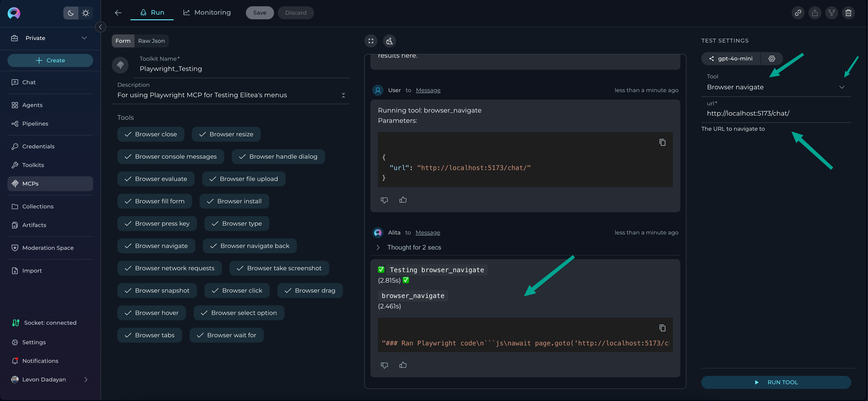The width and height of the screenshot is (868, 401).
Task: Click the Create button
Action: (x=50, y=60)
